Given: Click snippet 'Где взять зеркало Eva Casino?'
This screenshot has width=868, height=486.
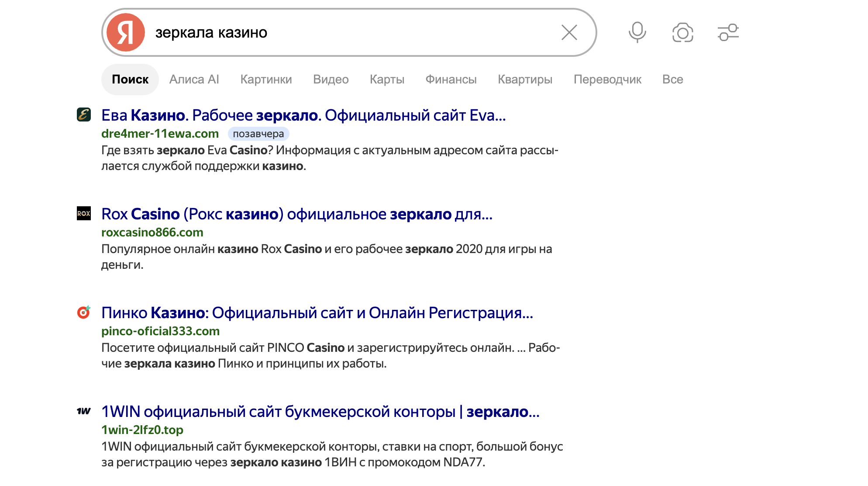Looking at the screenshot, I should (x=330, y=158).
